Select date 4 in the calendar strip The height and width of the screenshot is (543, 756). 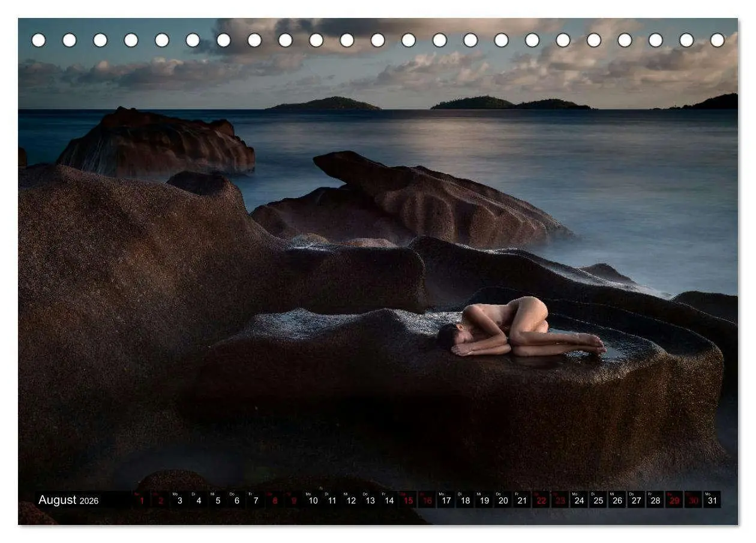click(x=199, y=499)
